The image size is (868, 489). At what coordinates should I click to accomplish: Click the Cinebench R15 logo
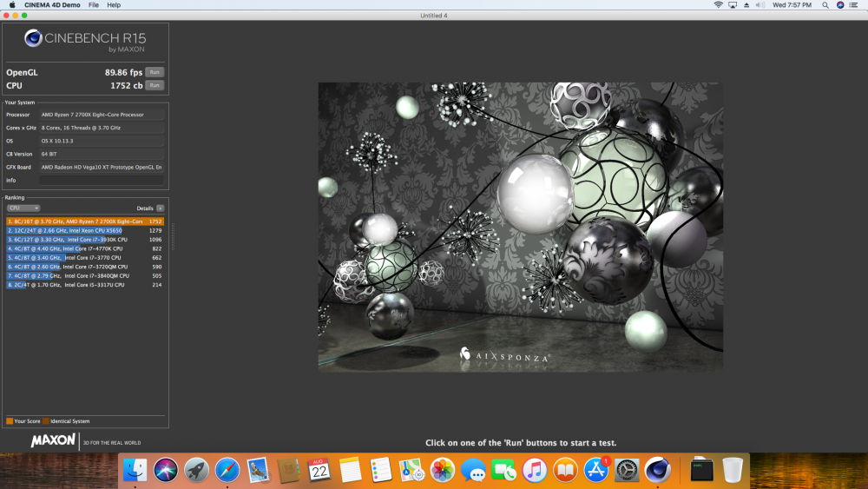point(85,41)
